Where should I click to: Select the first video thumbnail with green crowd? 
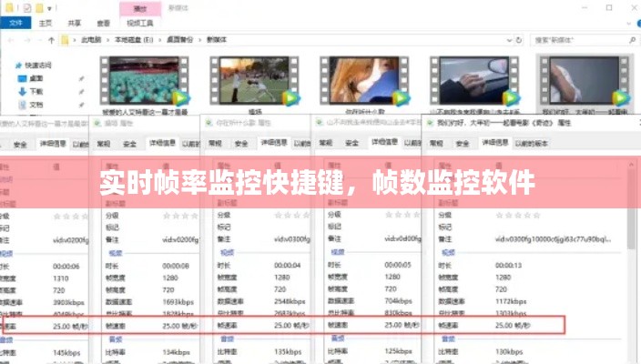coord(146,79)
